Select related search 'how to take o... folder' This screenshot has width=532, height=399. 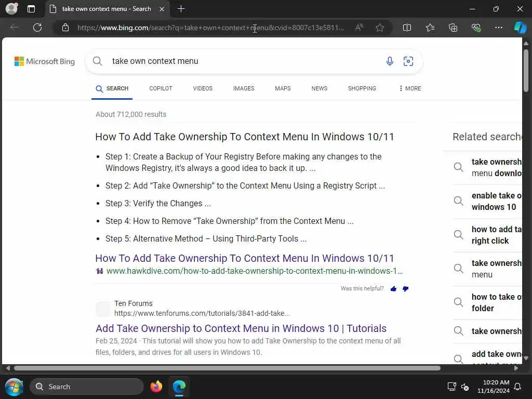pyautogui.click(x=487, y=303)
